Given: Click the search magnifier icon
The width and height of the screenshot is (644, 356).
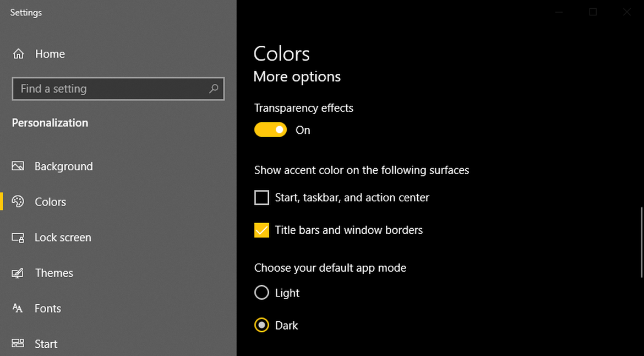Looking at the screenshot, I should 214,89.
